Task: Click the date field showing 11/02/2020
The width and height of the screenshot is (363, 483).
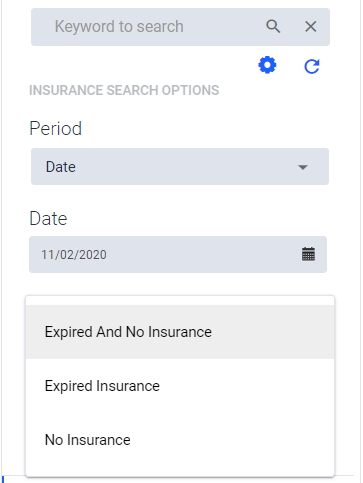Action: [x=178, y=255]
